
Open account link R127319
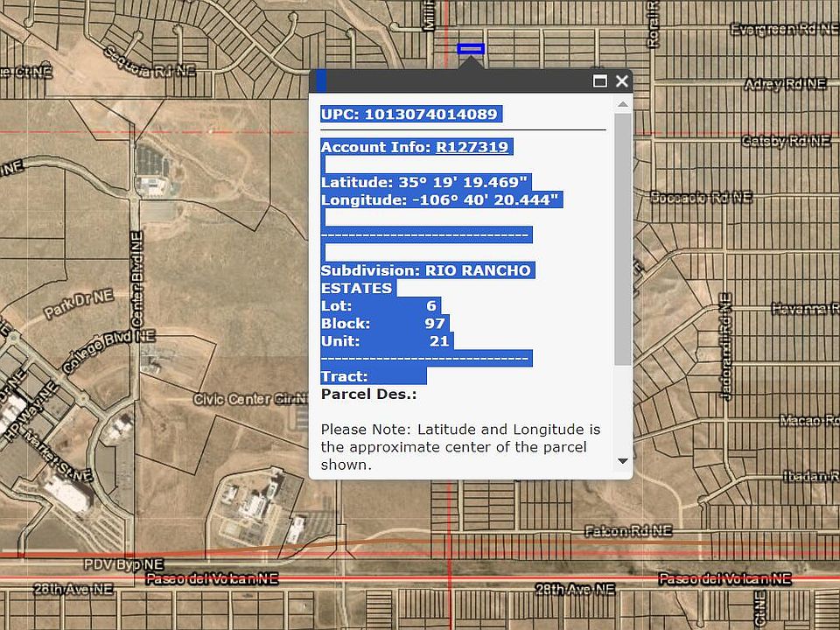(472, 147)
